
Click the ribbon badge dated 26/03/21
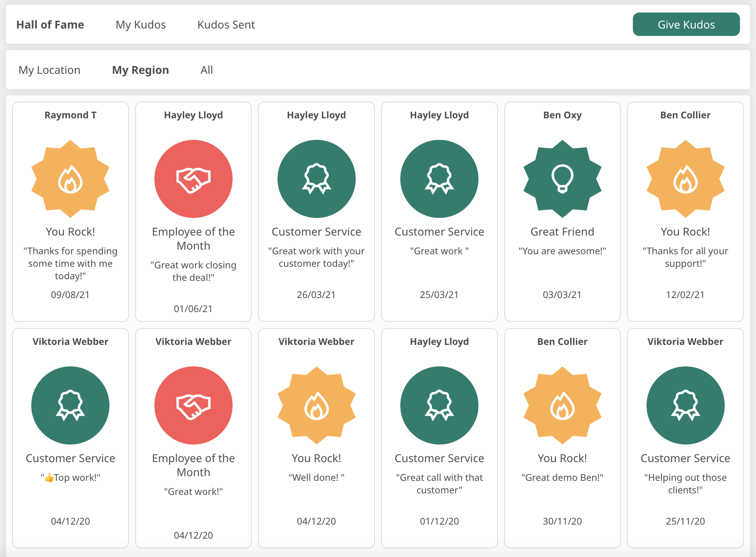316,179
